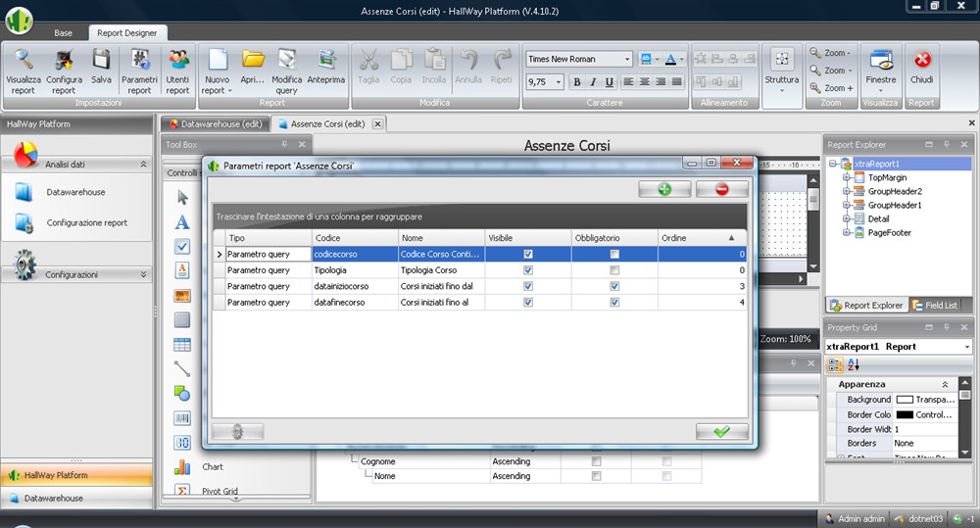Select HallWay Platform bottom navigation button

76,475
